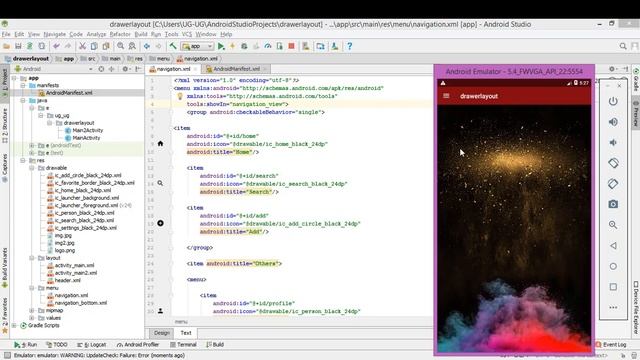Click the emulator Power button
The height and width of the screenshot is (360, 640).
[x=613, y=101]
